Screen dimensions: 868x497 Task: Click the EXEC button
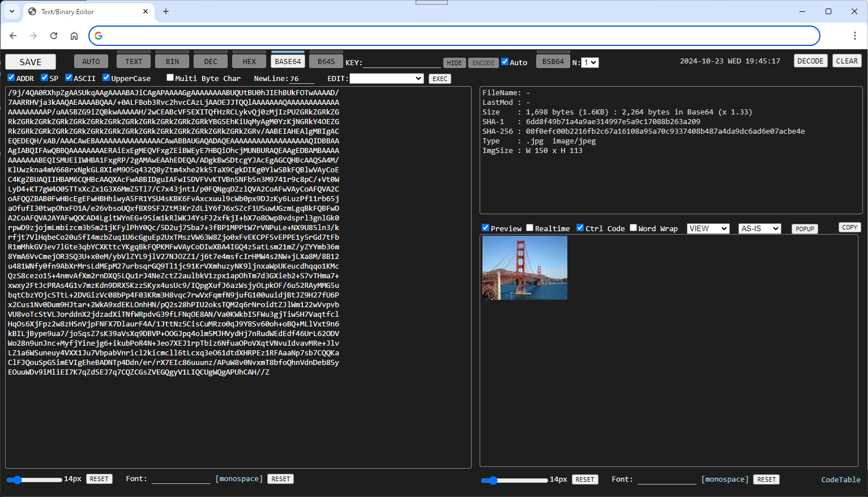tap(440, 79)
